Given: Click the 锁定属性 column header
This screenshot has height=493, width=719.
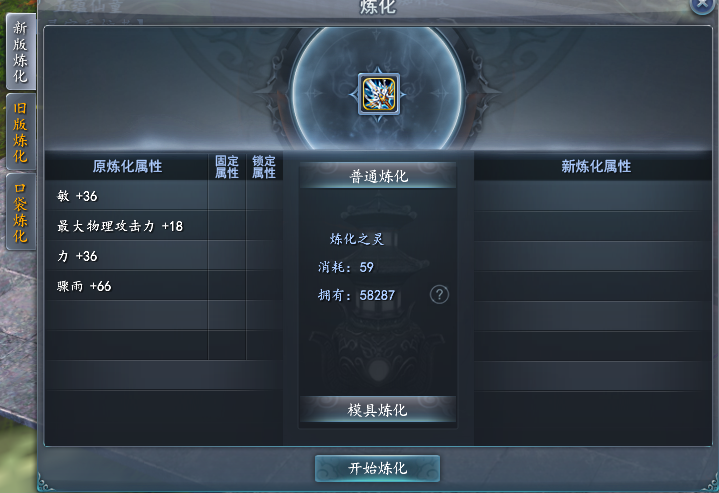Looking at the screenshot, I should coord(264,166).
